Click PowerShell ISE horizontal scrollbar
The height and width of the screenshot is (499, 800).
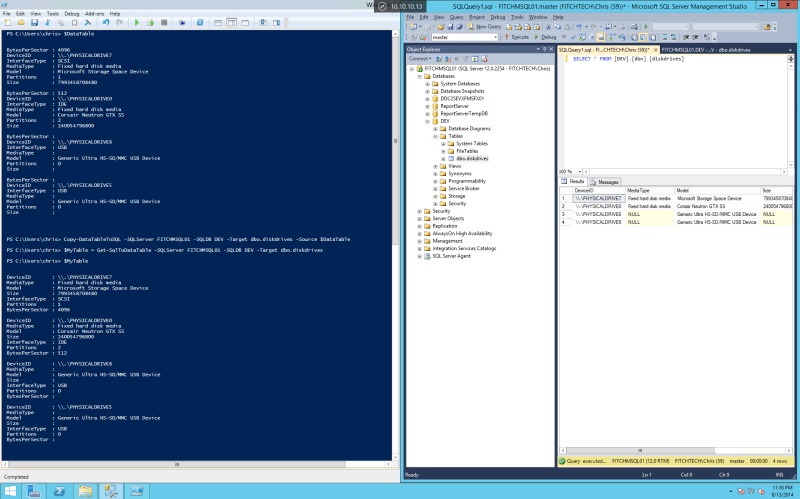[x=177, y=464]
